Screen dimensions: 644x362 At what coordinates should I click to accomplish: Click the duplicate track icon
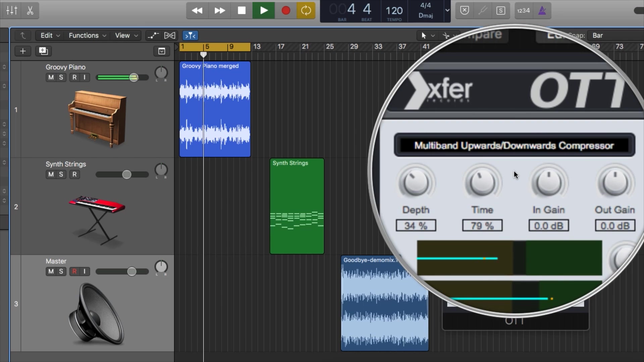(x=43, y=51)
